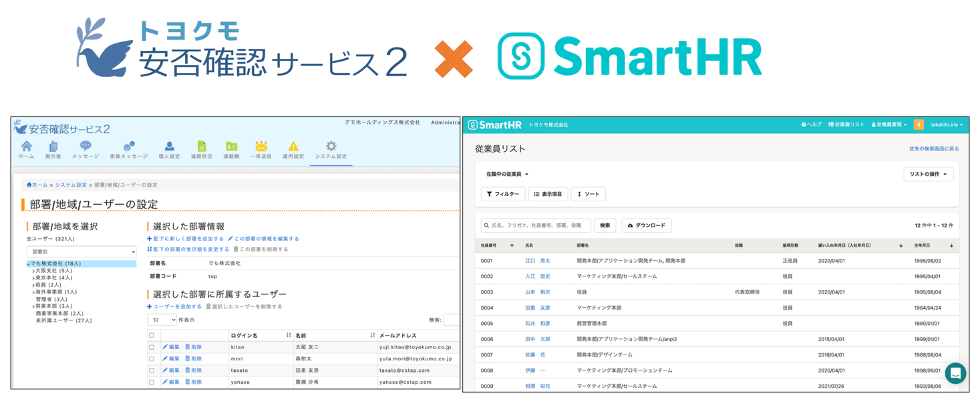Open 10 件表示 page size dropdown
The height and width of the screenshot is (420, 980).
(162, 320)
